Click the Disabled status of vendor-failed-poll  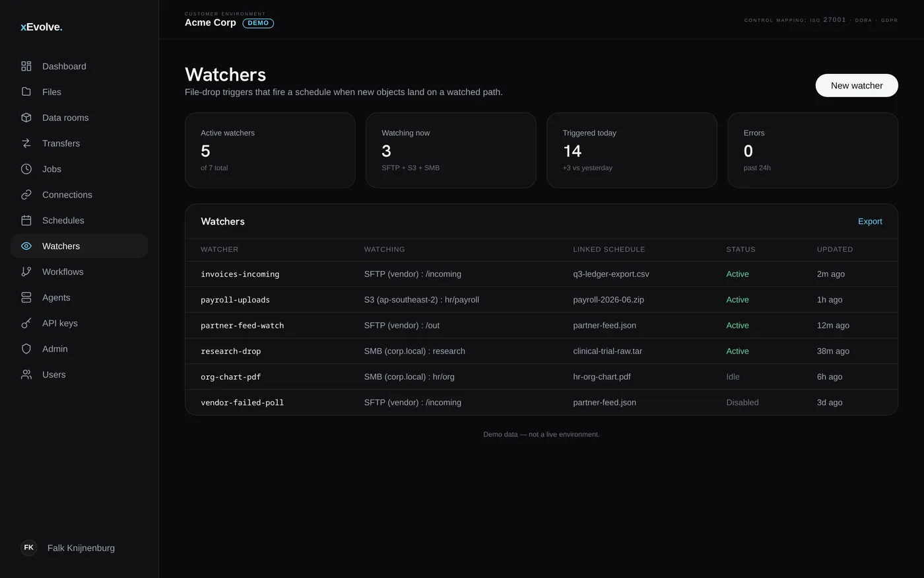[x=742, y=403]
